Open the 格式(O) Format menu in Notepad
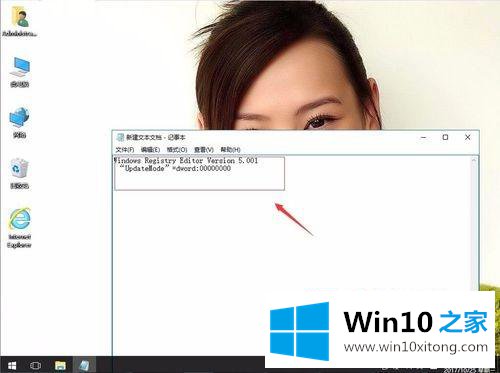Viewport: 500px width, 373px height. pos(177,150)
